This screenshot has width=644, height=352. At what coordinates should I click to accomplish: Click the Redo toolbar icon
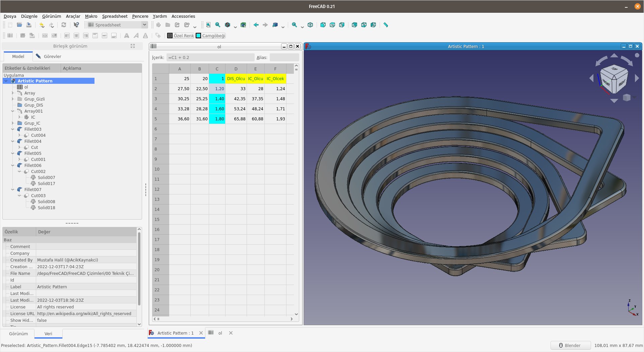click(51, 25)
